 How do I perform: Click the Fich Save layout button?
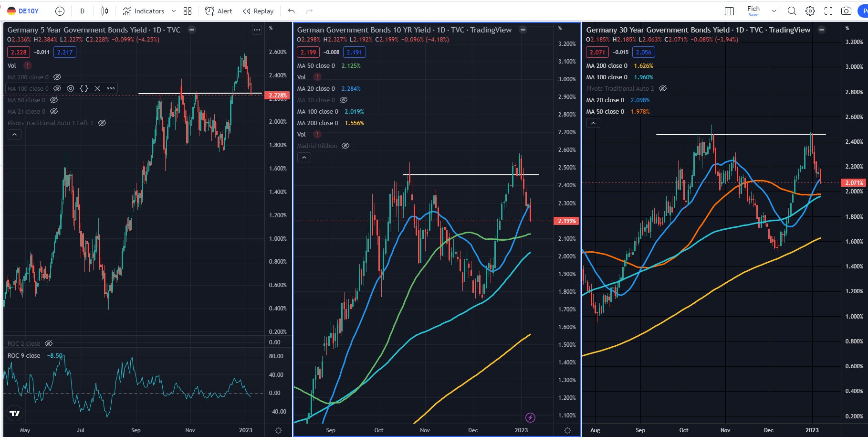point(753,11)
